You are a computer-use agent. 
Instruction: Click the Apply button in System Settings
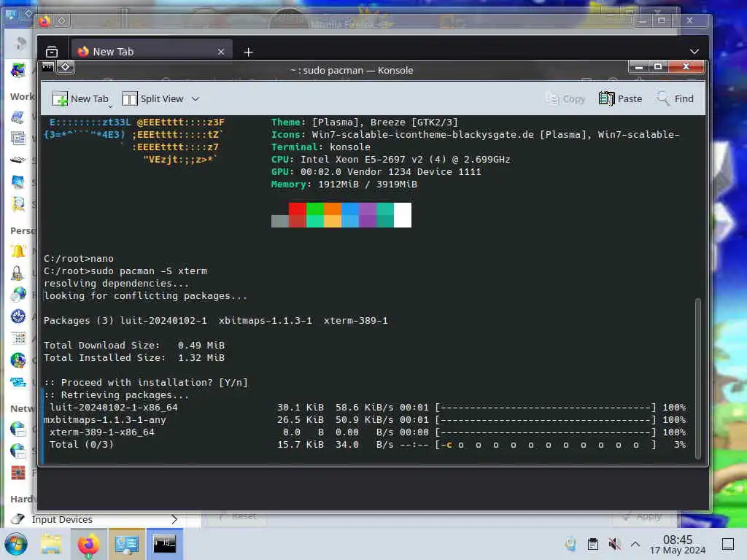[x=643, y=516]
